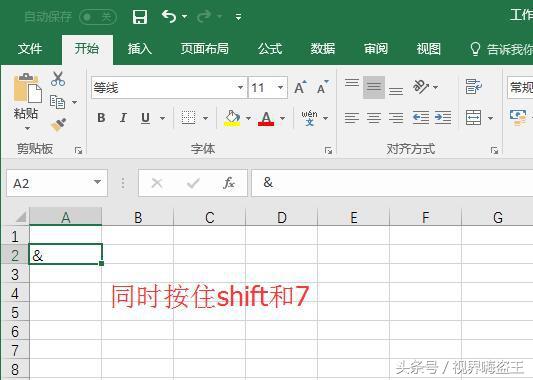Switch to the 公式 (Formulas) tab
Screen dimensions: 533x380
pyautogui.click(x=270, y=49)
